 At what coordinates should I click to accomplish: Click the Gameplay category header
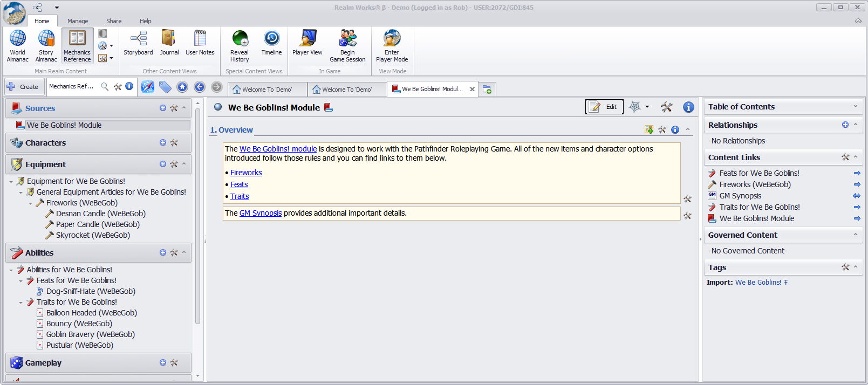coord(98,363)
